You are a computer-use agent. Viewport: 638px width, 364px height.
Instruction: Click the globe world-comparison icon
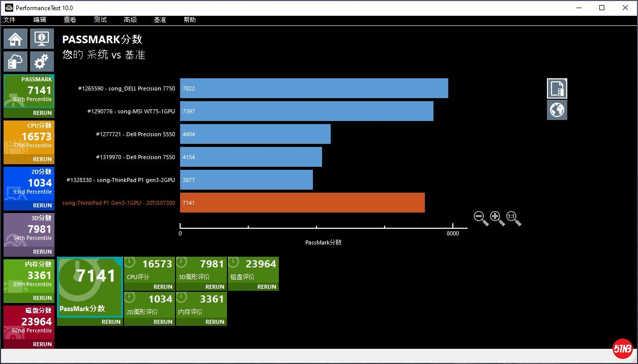coord(557,110)
